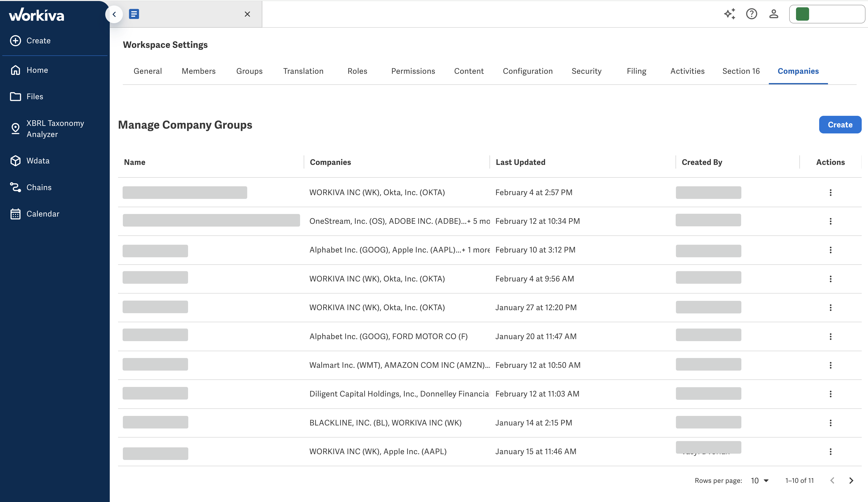868x502 pixels.
Task: Go to the next page of results
Action: pos(851,481)
